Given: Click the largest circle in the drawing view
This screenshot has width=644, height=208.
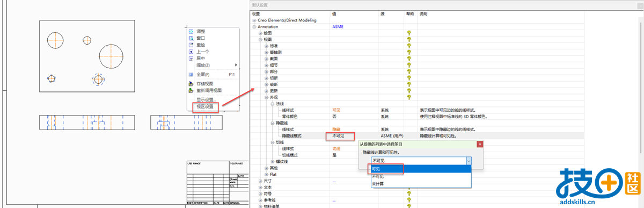Looking at the screenshot, I should pos(112,56).
